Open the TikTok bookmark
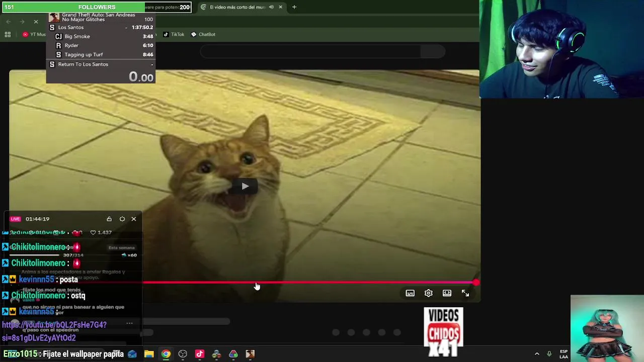 tap(174, 34)
